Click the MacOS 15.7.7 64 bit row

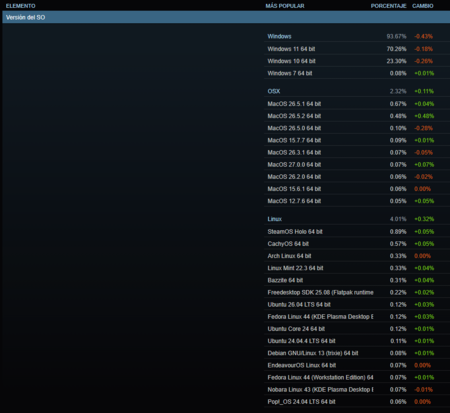357,140
